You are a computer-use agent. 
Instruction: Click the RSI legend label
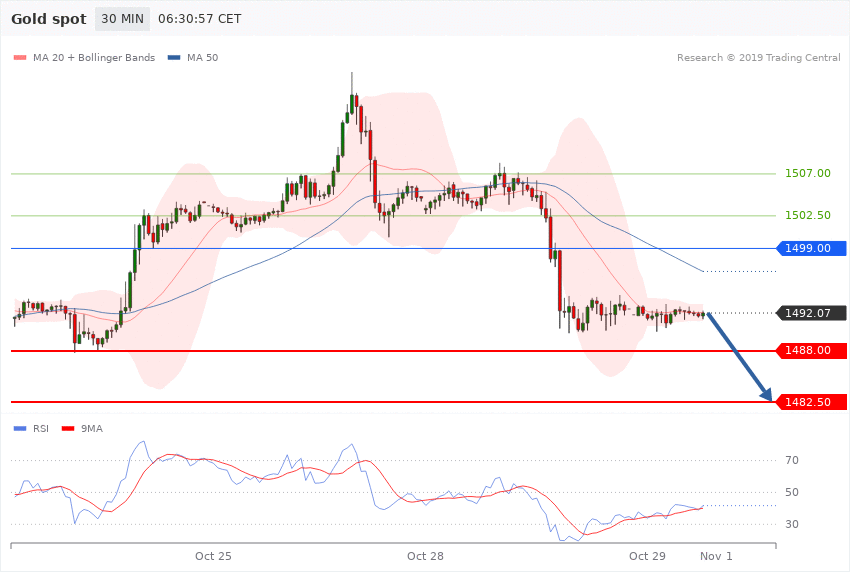pyautogui.click(x=41, y=429)
